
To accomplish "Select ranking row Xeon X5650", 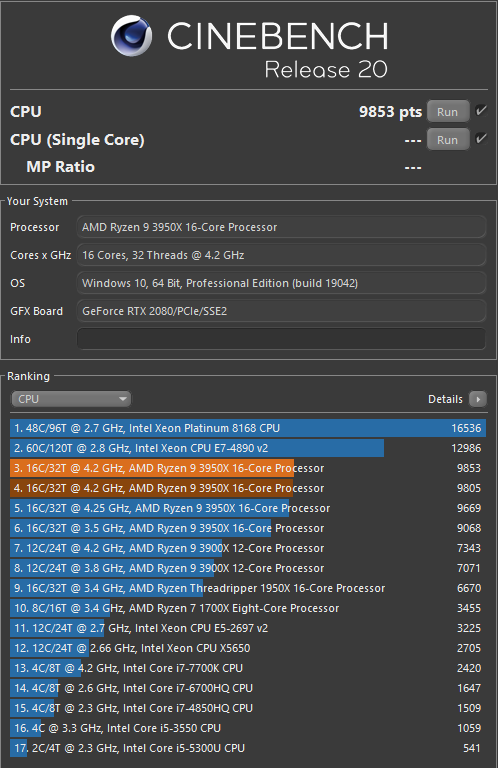I will [248, 648].
